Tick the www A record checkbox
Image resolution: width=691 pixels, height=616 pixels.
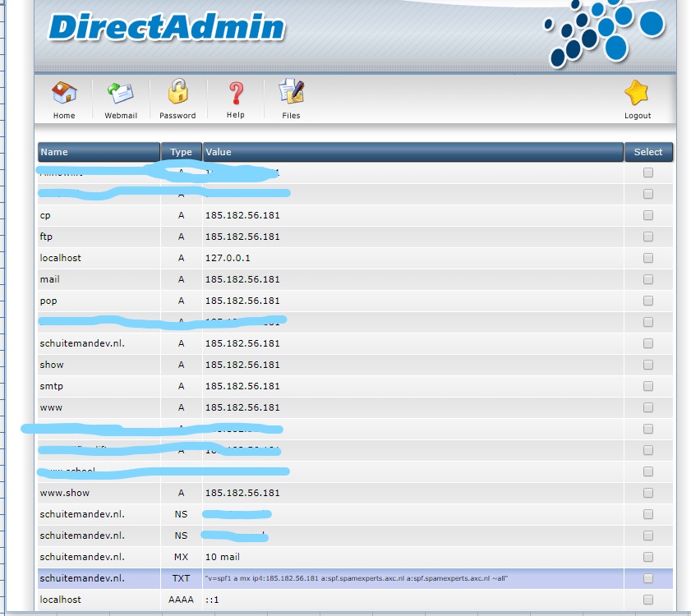pyautogui.click(x=647, y=407)
